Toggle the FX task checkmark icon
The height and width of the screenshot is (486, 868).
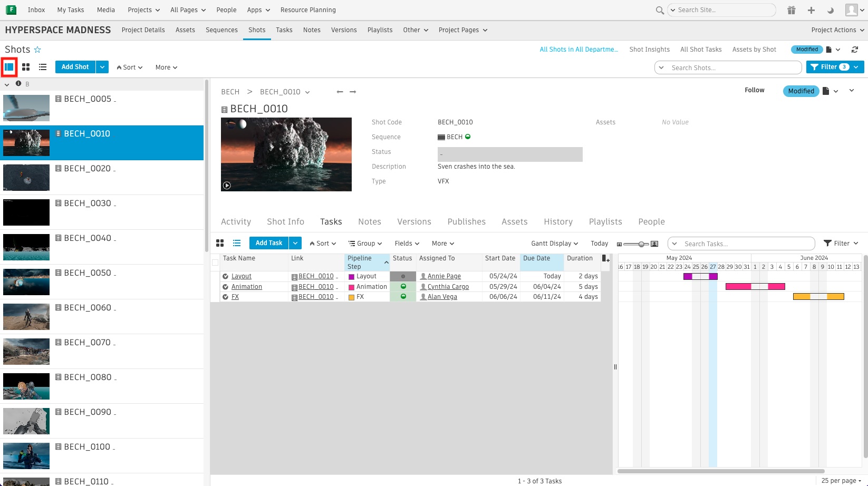tap(226, 297)
